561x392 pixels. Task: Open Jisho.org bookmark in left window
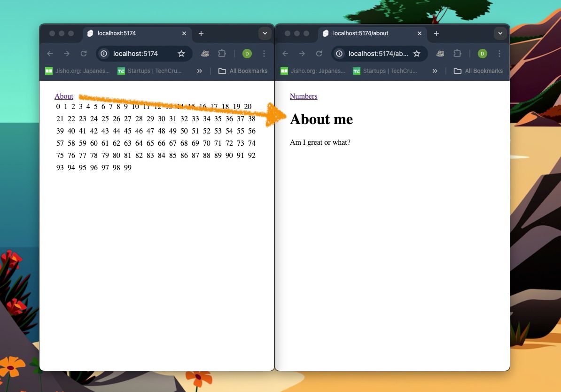coord(78,71)
